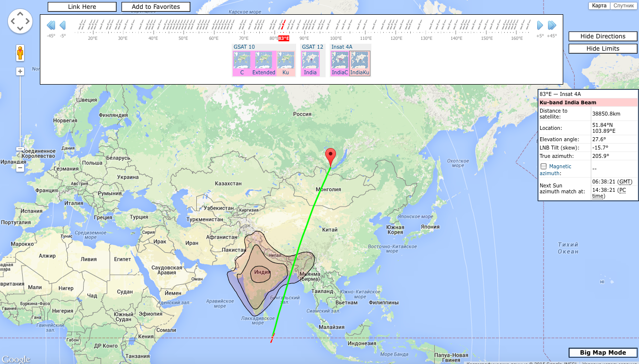Click elevation angle value 27.6°
This screenshot has width=639, height=364.
pos(598,139)
